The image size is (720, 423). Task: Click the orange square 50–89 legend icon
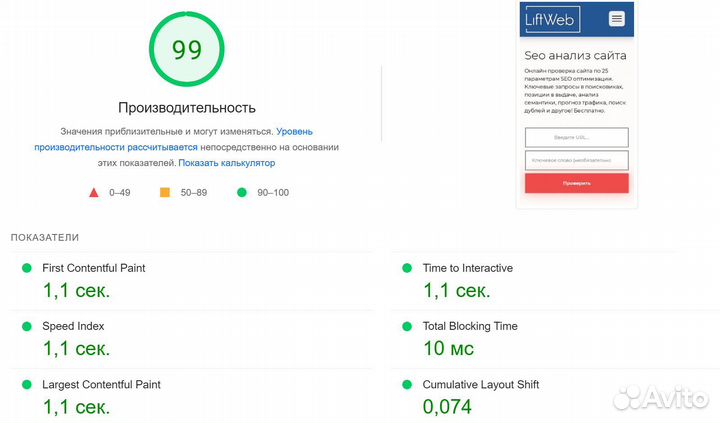[165, 192]
